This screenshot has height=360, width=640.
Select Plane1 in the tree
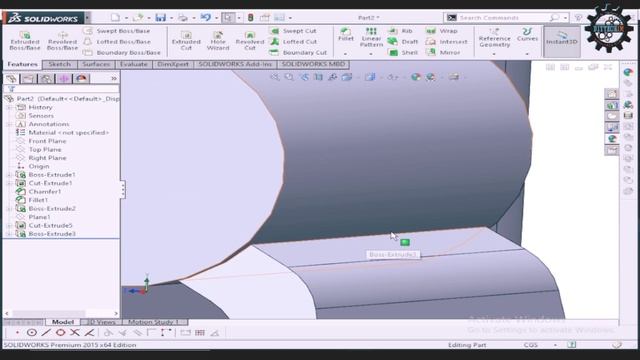point(39,217)
